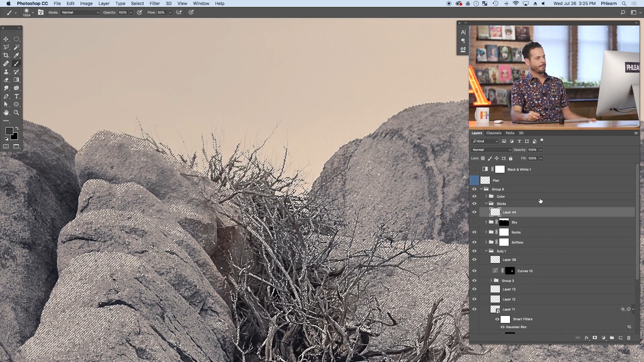Add a layer mask
644x362 pixels.
point(595,338)
